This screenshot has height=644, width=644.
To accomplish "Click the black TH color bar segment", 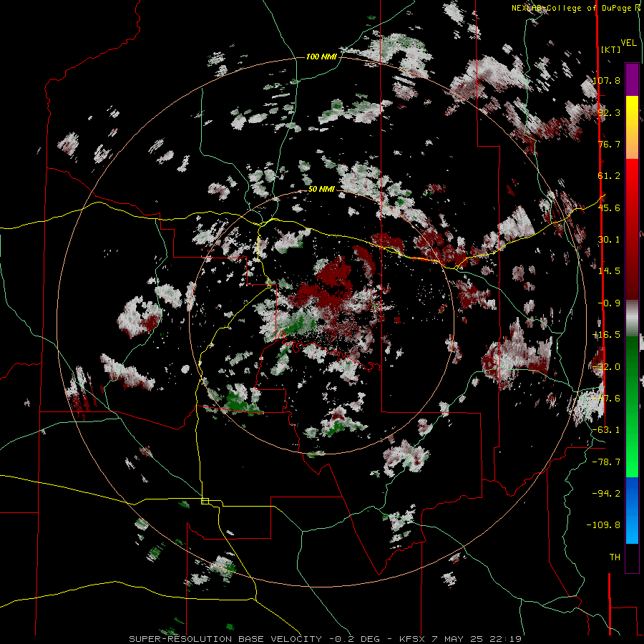I will coord(632,557).
